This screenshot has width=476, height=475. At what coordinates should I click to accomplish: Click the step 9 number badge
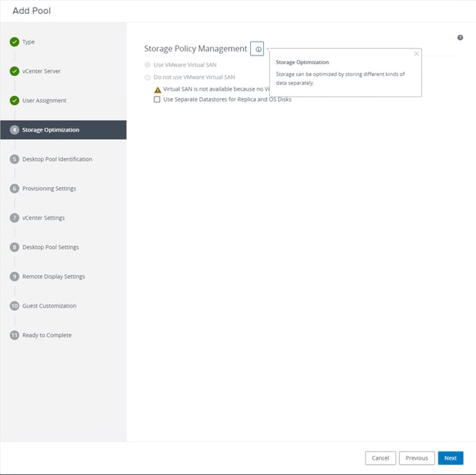click(15, 277)
